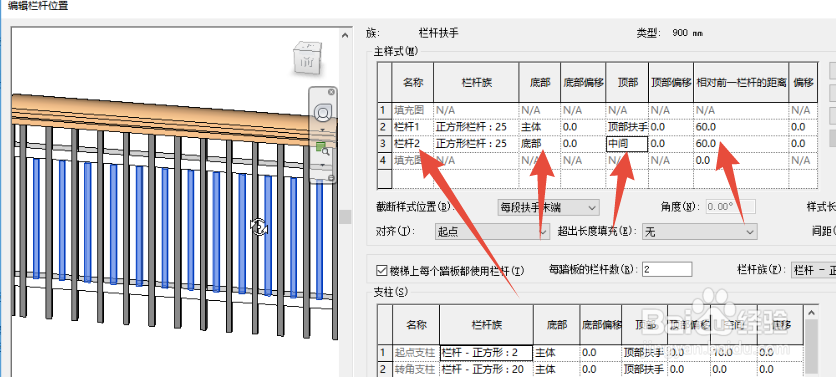This screenshot has height=377, width=836.
Task: Open navigation bar customize options button
Action: (x=331, y=178)
